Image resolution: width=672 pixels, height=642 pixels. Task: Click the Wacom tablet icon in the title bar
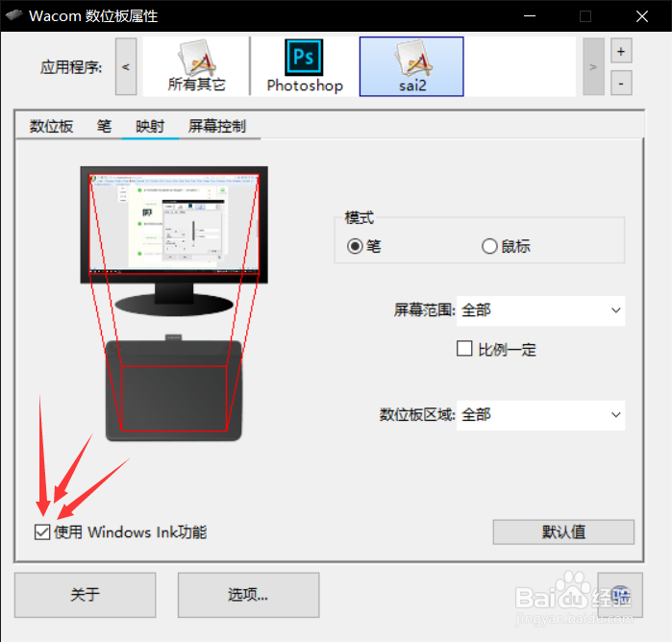coord(13,15)
